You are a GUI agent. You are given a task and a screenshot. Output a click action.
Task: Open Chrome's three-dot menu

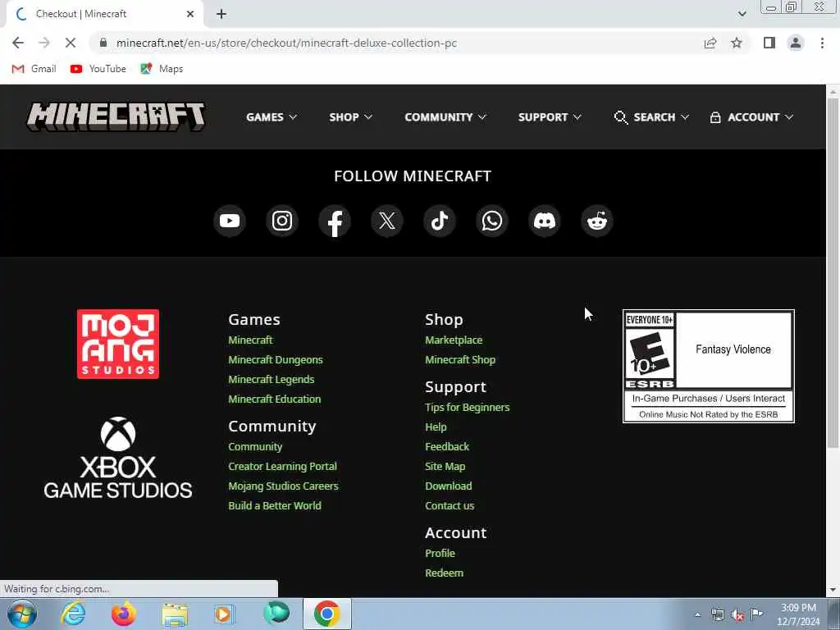(822, 43)
